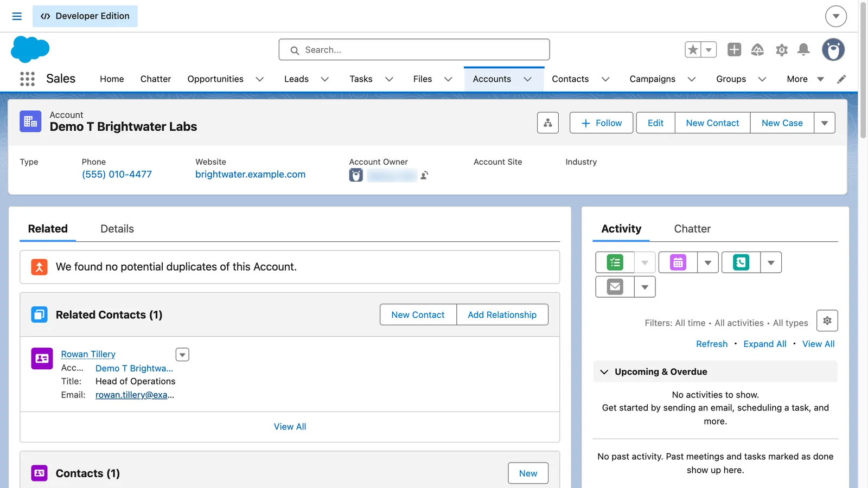The height and width of the screenshot is (488, 868).
Task: Call the phone number (555) 010-4477
Action: 117,175
